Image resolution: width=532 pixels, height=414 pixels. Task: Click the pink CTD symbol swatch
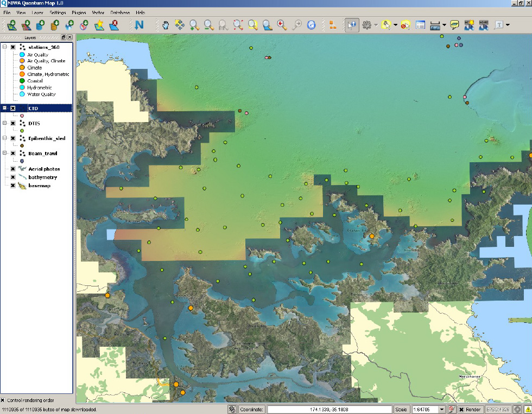coord(22,116)
